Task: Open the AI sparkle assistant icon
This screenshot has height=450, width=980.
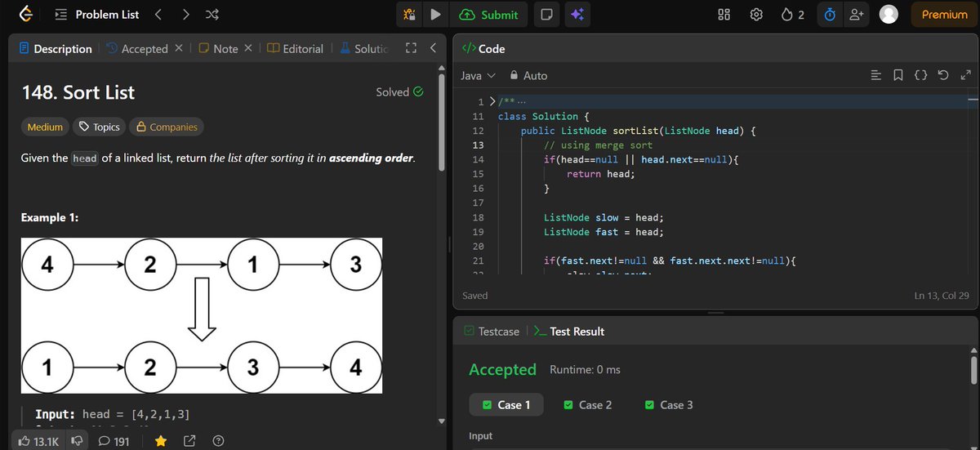Action: point(577,15)
